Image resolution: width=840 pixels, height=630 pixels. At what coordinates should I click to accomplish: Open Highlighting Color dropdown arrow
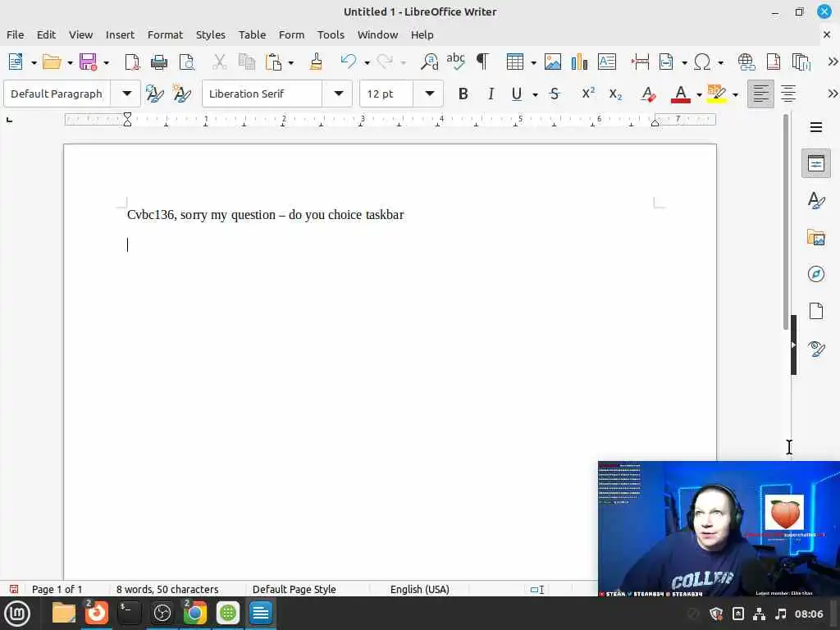[735, 95]
